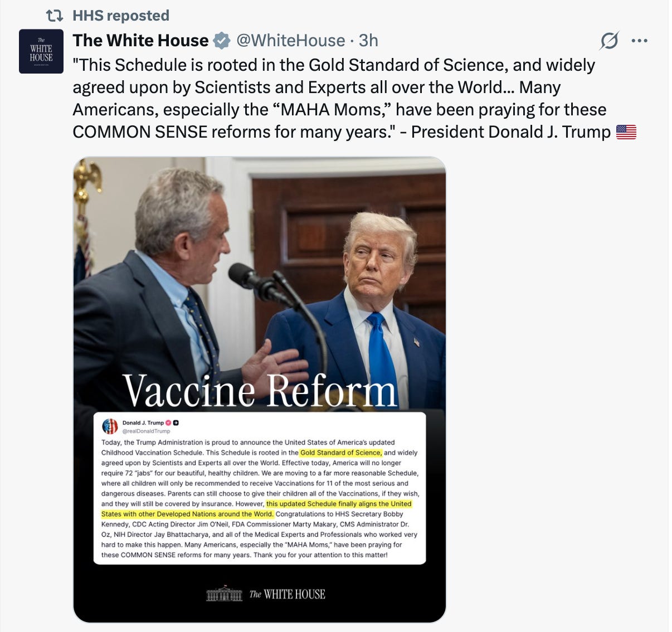This screenshot has width=672, height=632.
Task: Click the Grok slashed-circle icon
Action: (x=610, y=41)
